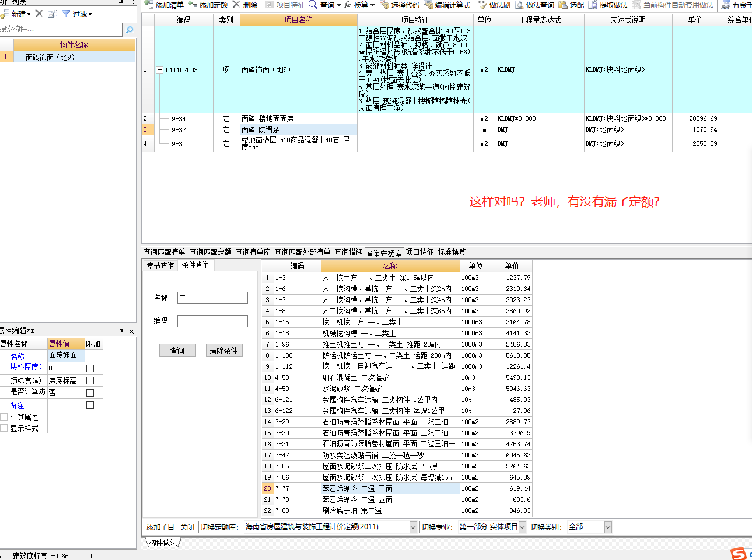Click the 名称 query input field
Screen dimensions: 752x560
point(212,297)
